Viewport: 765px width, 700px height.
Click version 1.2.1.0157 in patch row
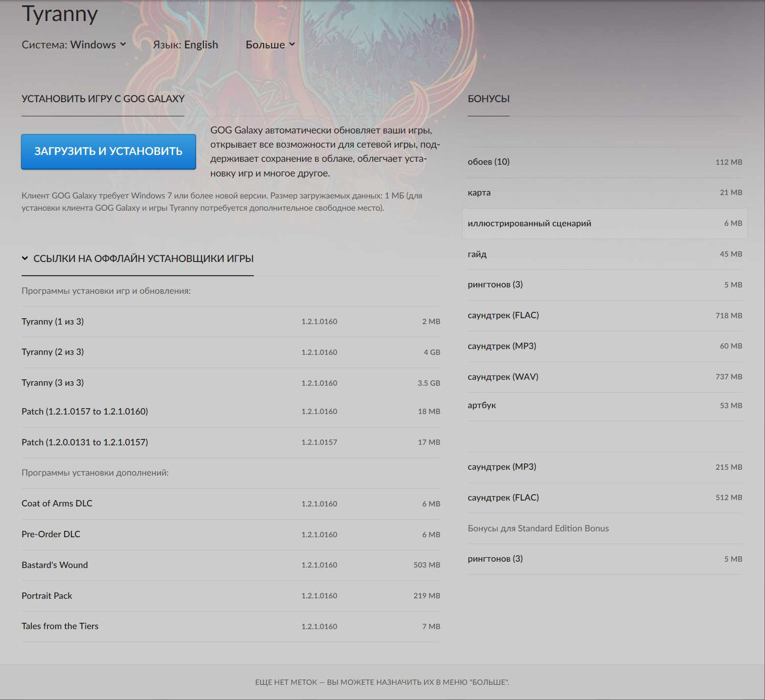pos(319,442)
